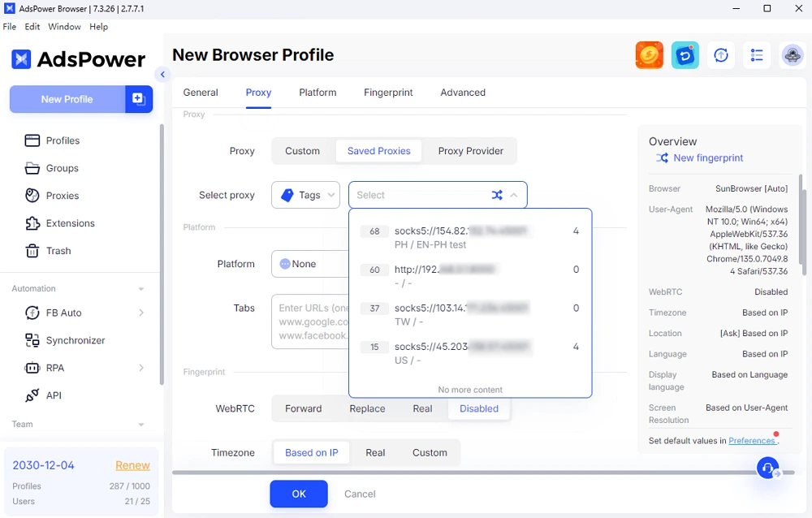Open the Profiles section in the sidebar
This screenshot has width=812, height=518.
(52, 140)
